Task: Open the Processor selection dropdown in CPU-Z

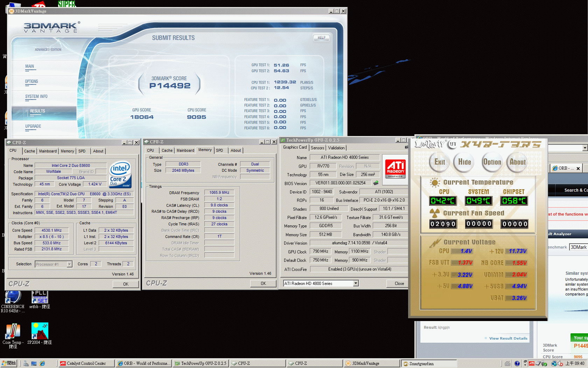Action: click(69, 264)
